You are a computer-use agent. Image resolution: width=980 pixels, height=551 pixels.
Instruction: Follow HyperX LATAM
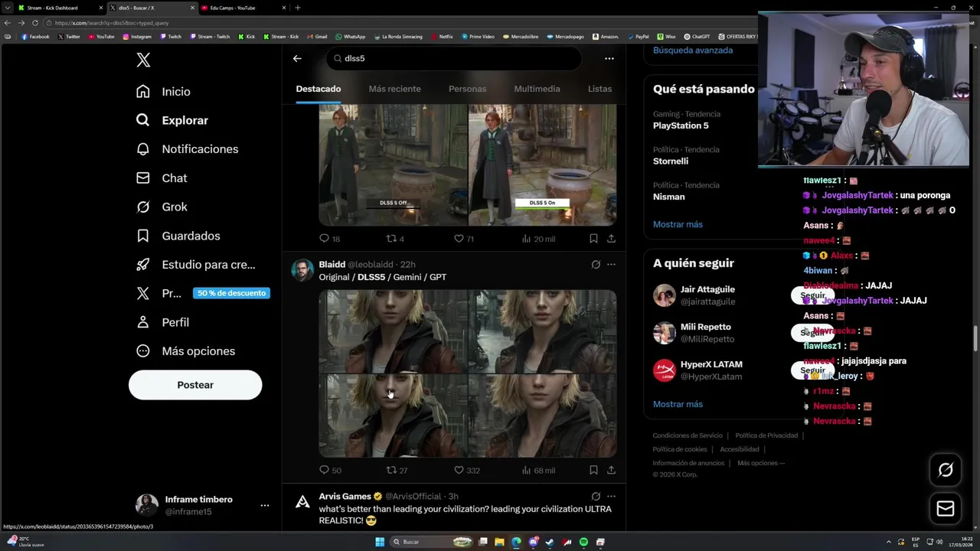(812, 370)
